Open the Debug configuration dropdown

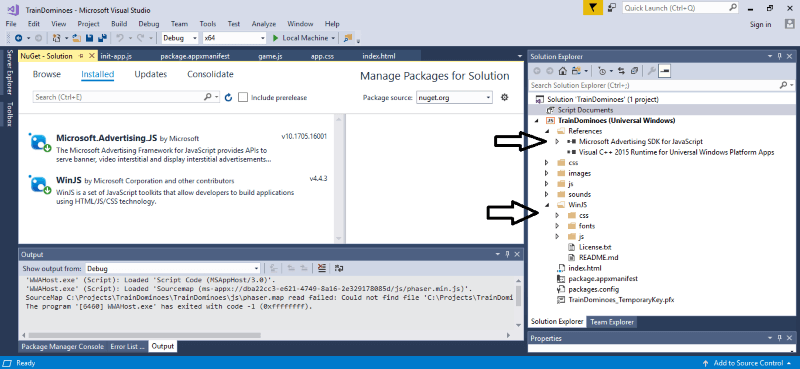(x=180, y=38)
